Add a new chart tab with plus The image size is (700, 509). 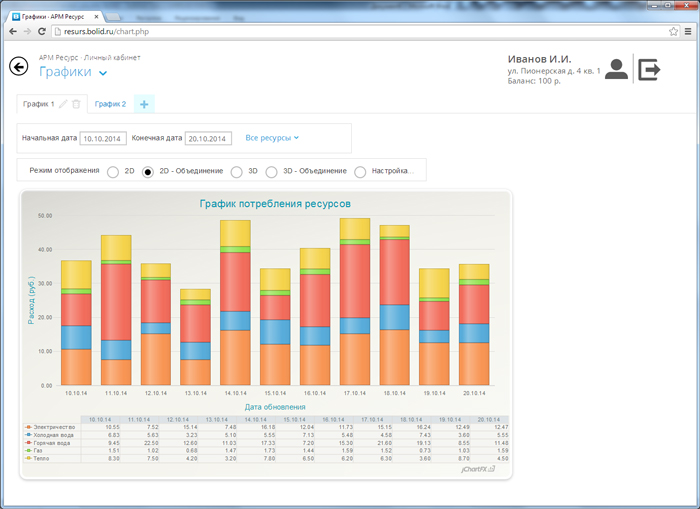(144, 104)
